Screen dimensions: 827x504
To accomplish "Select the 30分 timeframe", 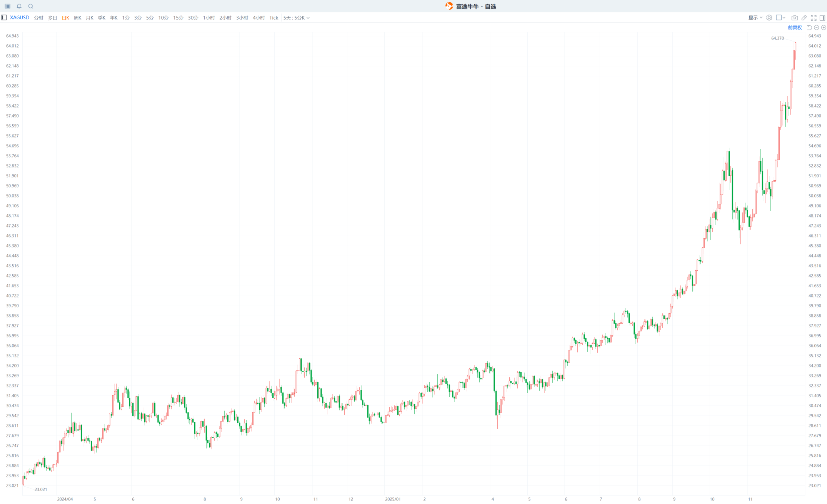I will pyautogui.click(x=193, y=18).
